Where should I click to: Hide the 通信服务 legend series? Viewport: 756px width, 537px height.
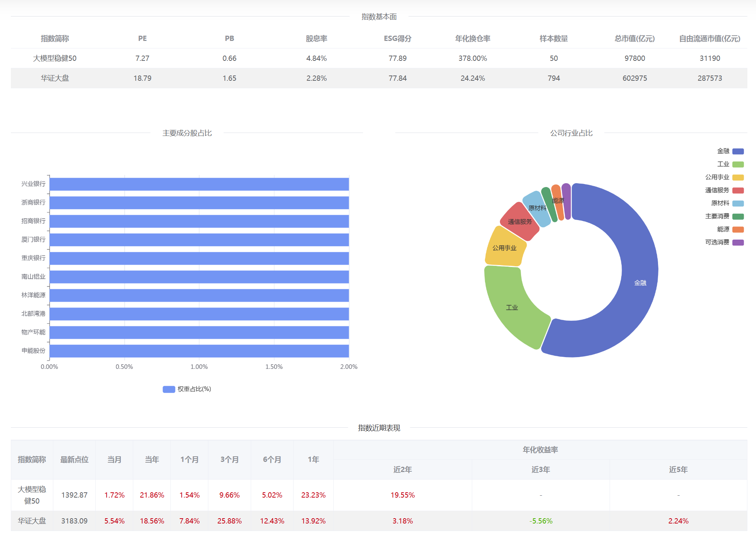click(x=738, y=190)
